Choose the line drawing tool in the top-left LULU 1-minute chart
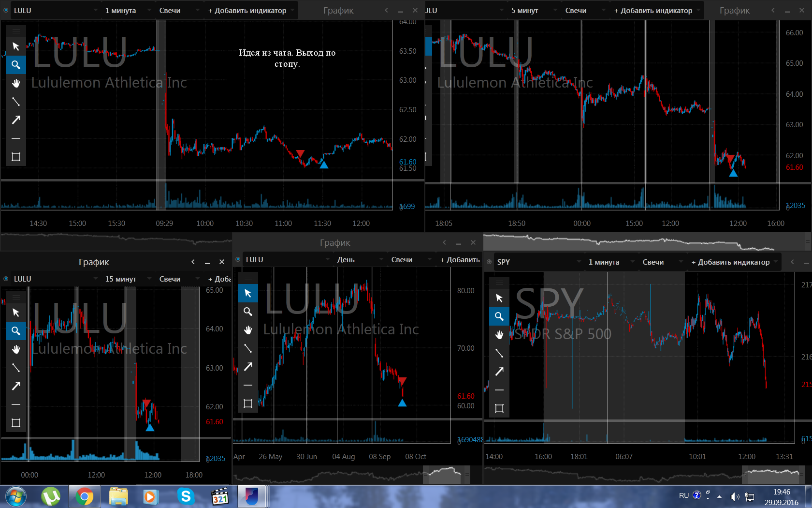Image resolution: width=812 pixels, height=508 pixels. click(x=16, y=102)
